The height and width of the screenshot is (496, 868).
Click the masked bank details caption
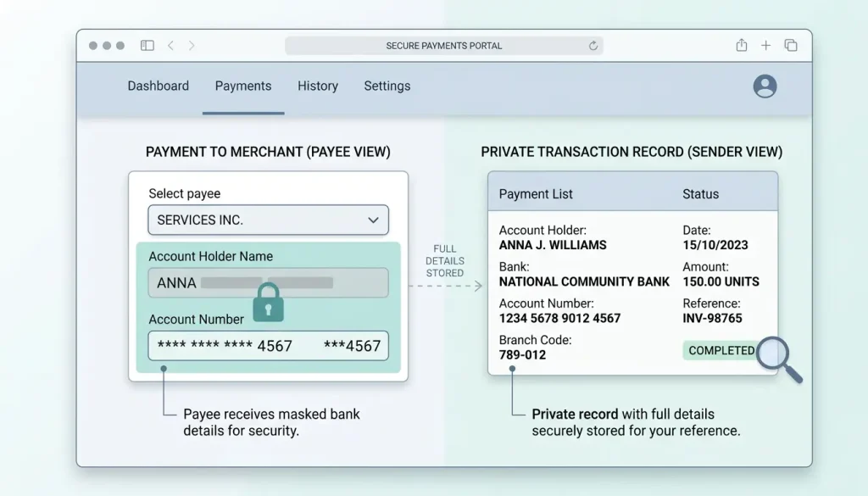coord(271,422)
